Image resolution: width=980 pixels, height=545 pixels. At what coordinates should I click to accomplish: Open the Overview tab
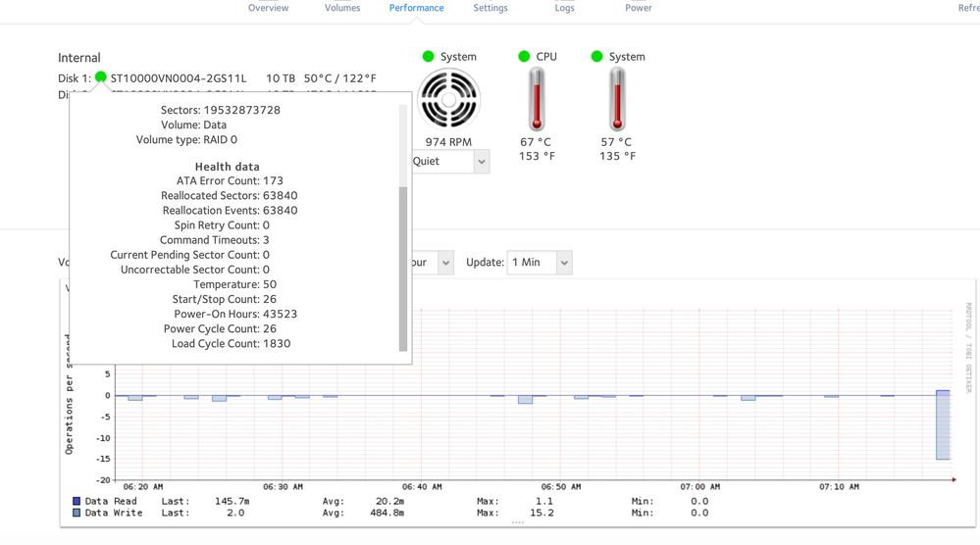(268, 8)
